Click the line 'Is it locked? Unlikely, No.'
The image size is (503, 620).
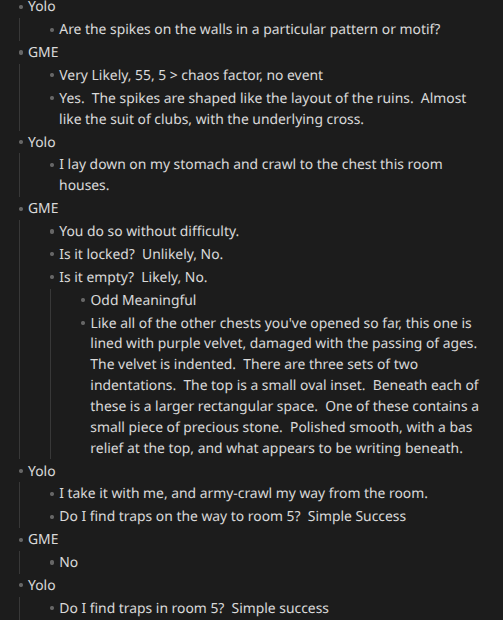pyautogui.click(x=141, y=254)
